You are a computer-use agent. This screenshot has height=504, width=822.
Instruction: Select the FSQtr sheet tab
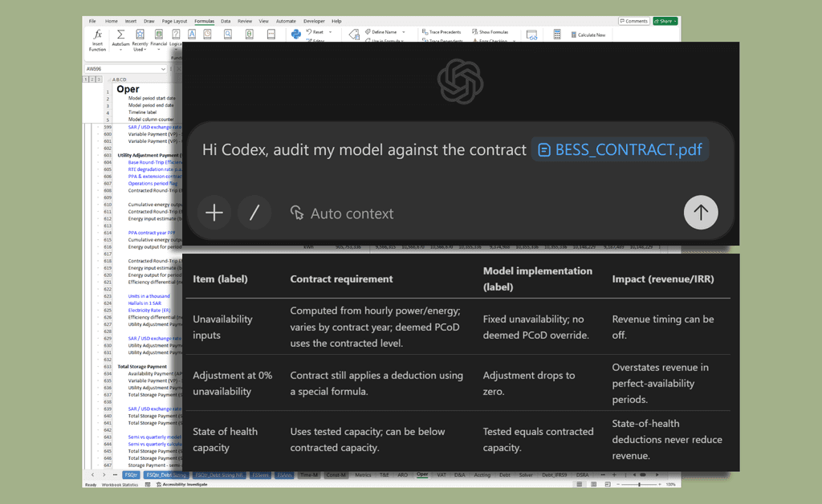point(131,475)
